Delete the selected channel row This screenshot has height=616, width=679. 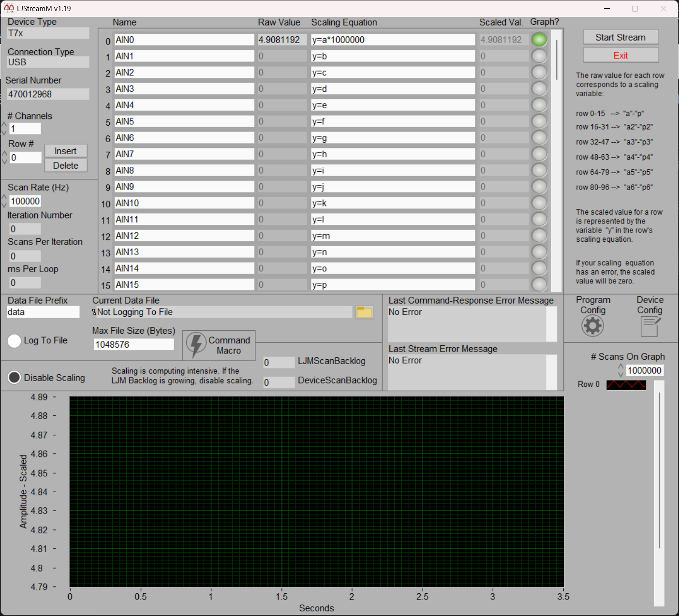click(66, 165)
